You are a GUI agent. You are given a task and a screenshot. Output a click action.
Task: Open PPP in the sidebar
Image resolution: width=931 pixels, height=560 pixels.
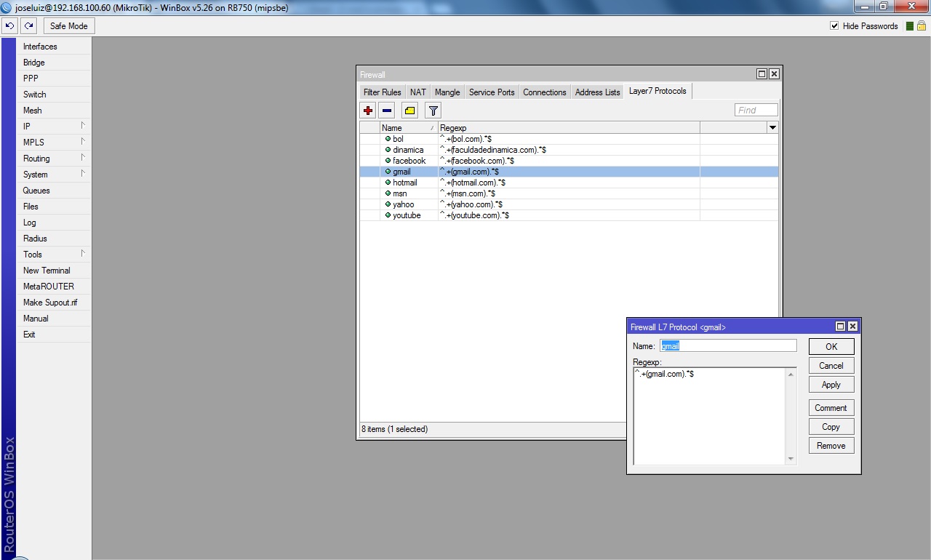(54, 79)
